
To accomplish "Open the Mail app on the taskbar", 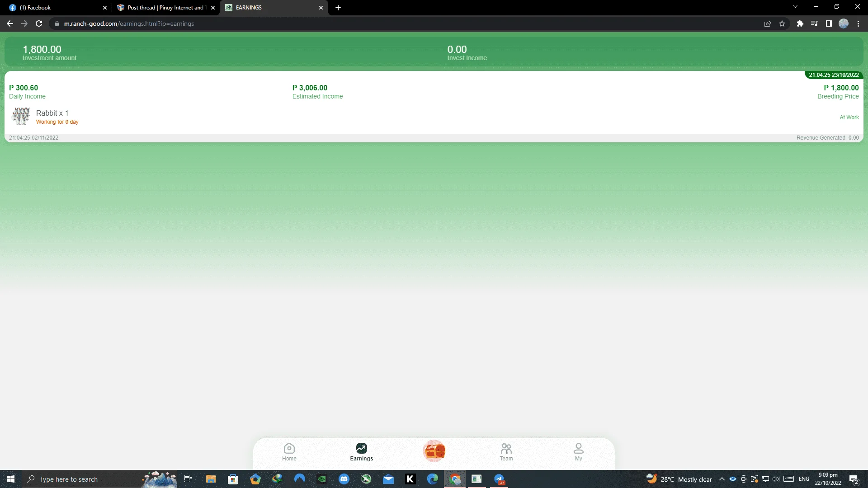I will pyautogui.click(x=388, y=479).
